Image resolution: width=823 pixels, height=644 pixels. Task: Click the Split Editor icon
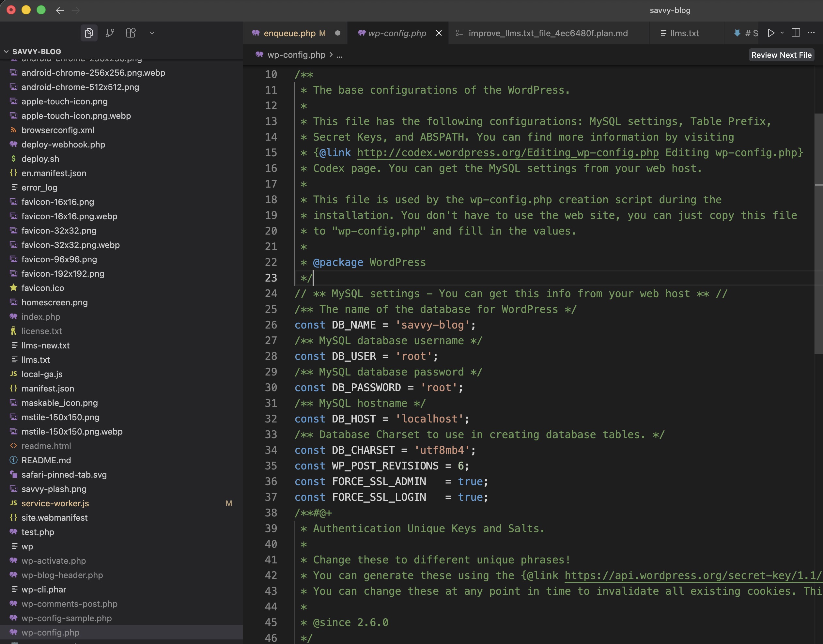click(x=796, y=33)
